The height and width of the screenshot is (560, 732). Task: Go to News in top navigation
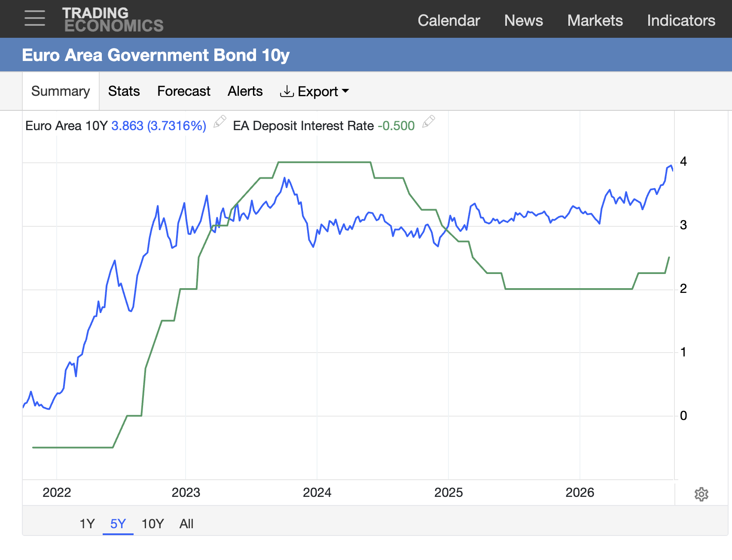coord(524,20)
